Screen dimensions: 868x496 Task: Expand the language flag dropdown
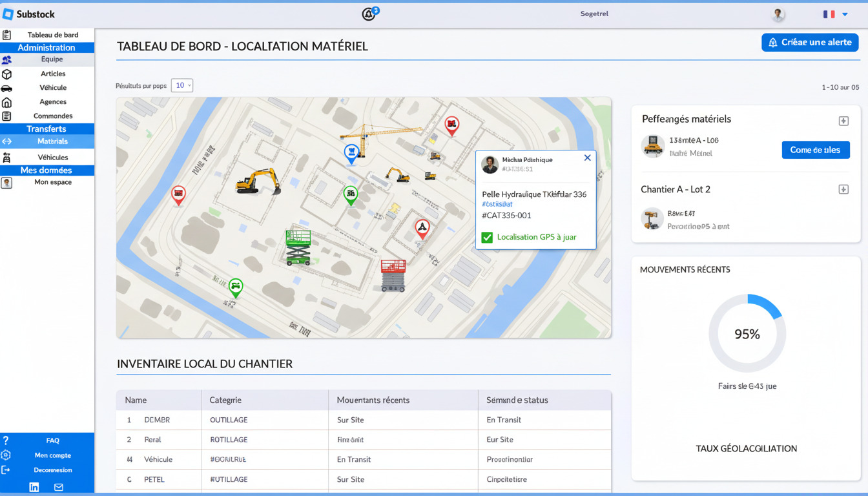(x=833, y=13)
